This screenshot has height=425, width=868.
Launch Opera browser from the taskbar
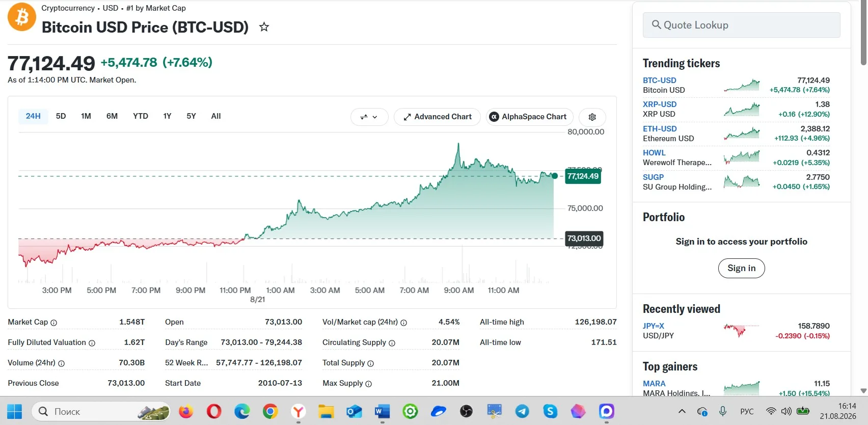click(x=214, y=411)
